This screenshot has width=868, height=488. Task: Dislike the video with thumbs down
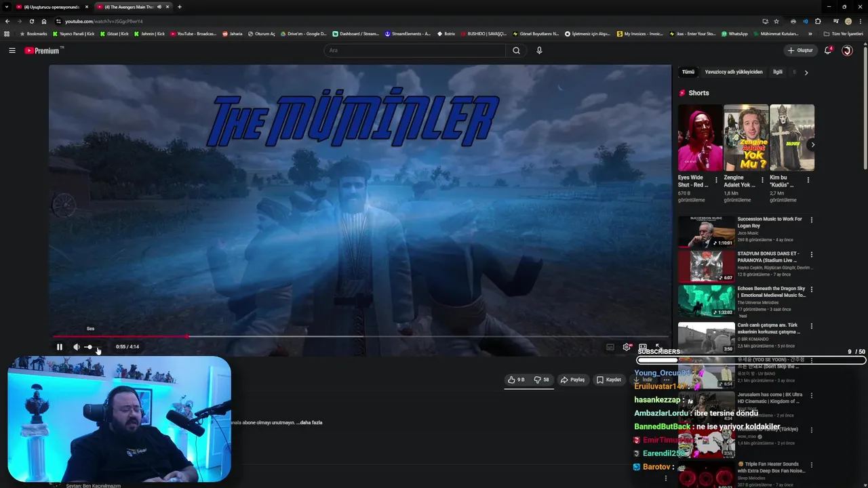click(541, 380)
